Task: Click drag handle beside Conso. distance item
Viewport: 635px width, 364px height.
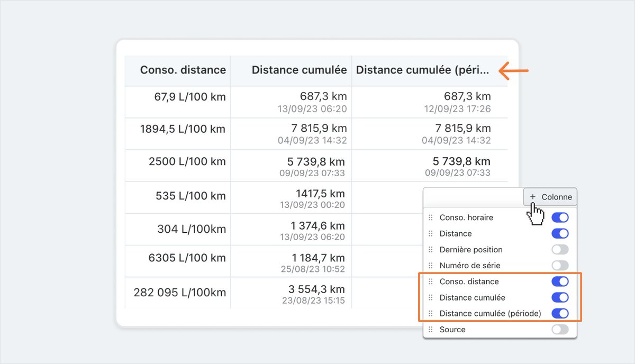Action: click(430, 281)
